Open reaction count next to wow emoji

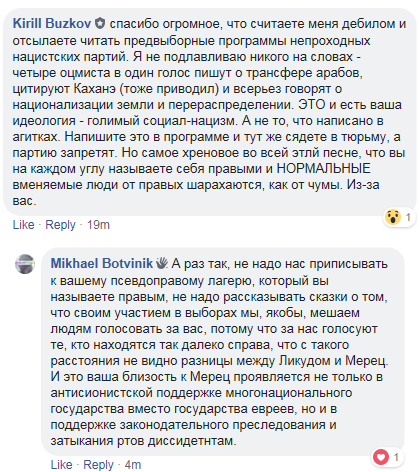click(408, 217)
